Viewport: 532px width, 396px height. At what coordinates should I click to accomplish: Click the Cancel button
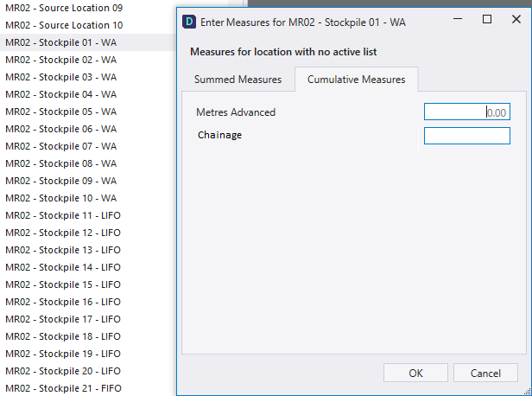(485, 373)
